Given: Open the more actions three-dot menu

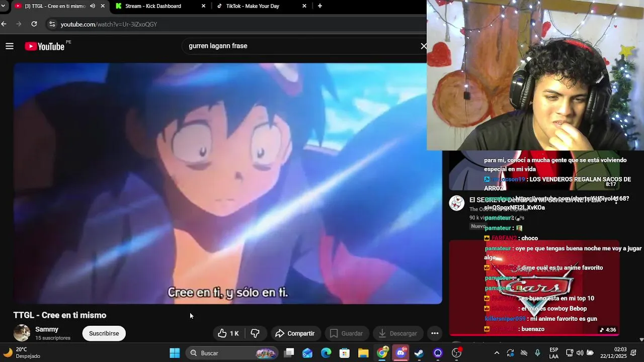Looking at the screenshot, I should click(x=435, y=333).
